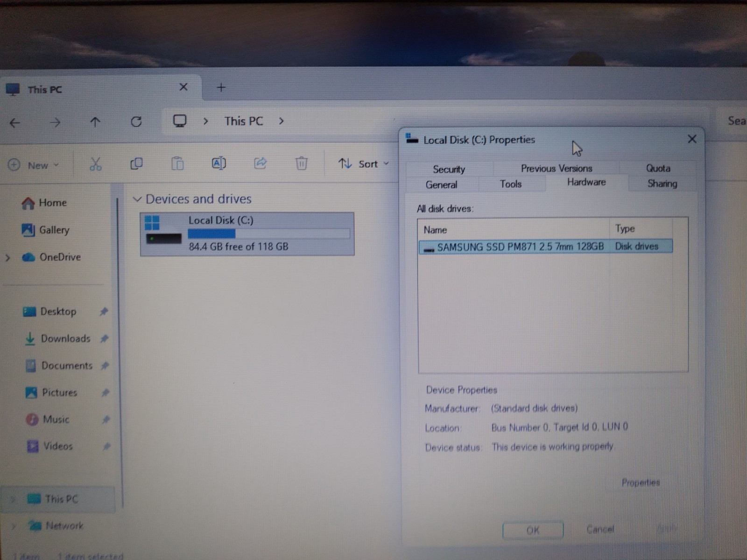Click the chevron before This PC breadcrumb
The width and height of the screenshot is (747, 560).
pyautogui.click(x=205, y=121)
